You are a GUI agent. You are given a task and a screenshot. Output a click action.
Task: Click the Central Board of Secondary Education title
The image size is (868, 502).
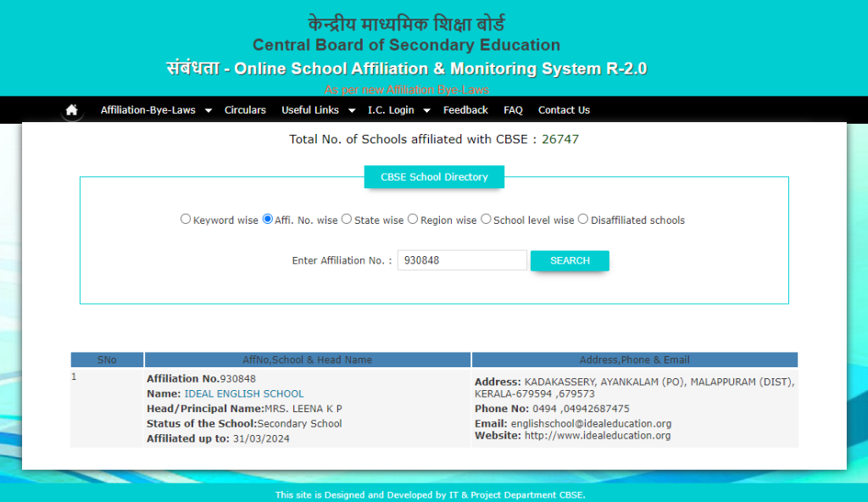click(406, 45)
